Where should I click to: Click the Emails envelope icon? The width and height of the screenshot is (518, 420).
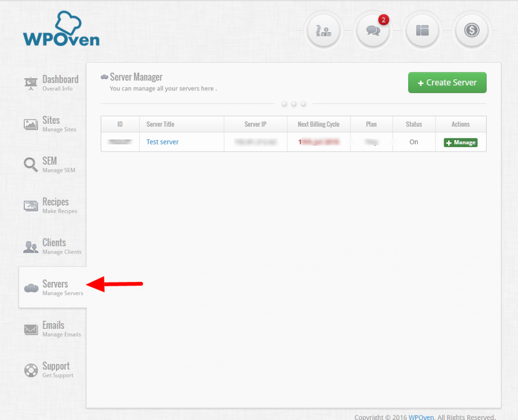(31, 329)
